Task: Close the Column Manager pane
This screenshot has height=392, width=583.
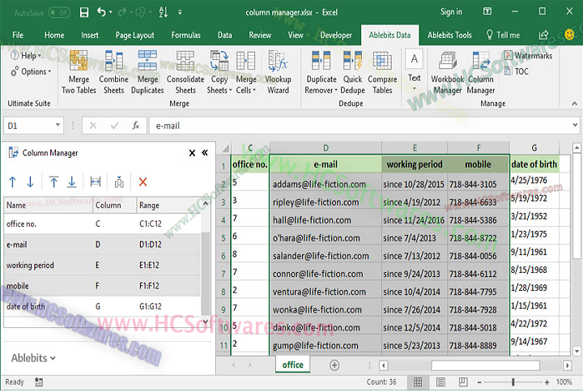Action: pos(192,153)
